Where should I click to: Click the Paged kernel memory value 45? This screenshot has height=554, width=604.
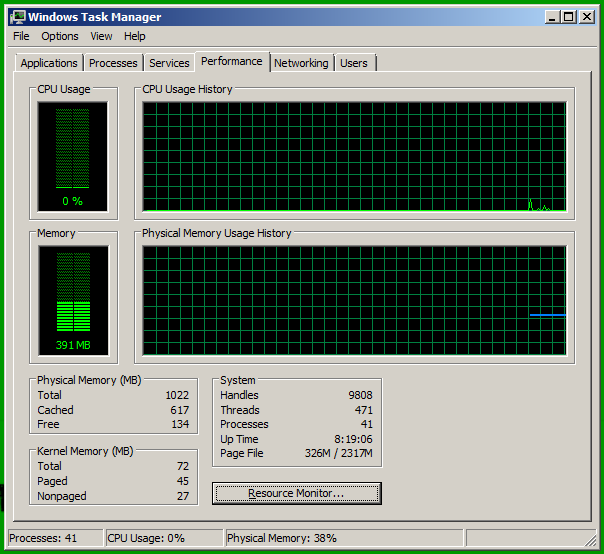(183, 481)
